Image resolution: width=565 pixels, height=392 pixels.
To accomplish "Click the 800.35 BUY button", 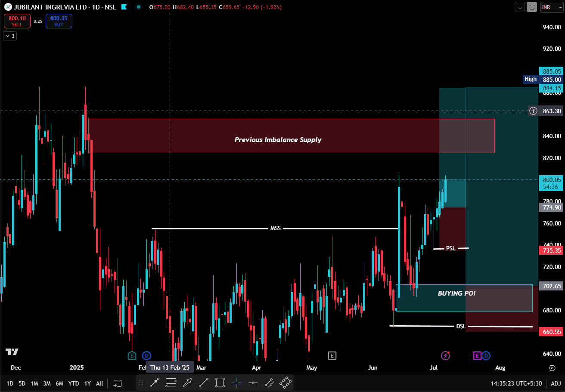I will pos(59,21).
